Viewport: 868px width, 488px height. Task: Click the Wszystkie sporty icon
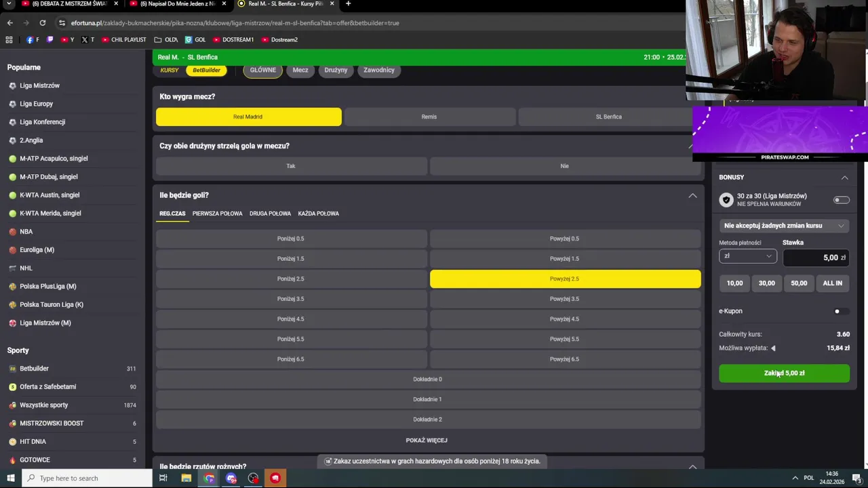[12, 405]
